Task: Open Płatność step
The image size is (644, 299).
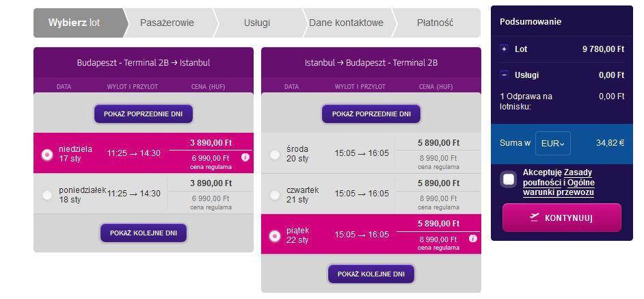Action: point(435,23)
